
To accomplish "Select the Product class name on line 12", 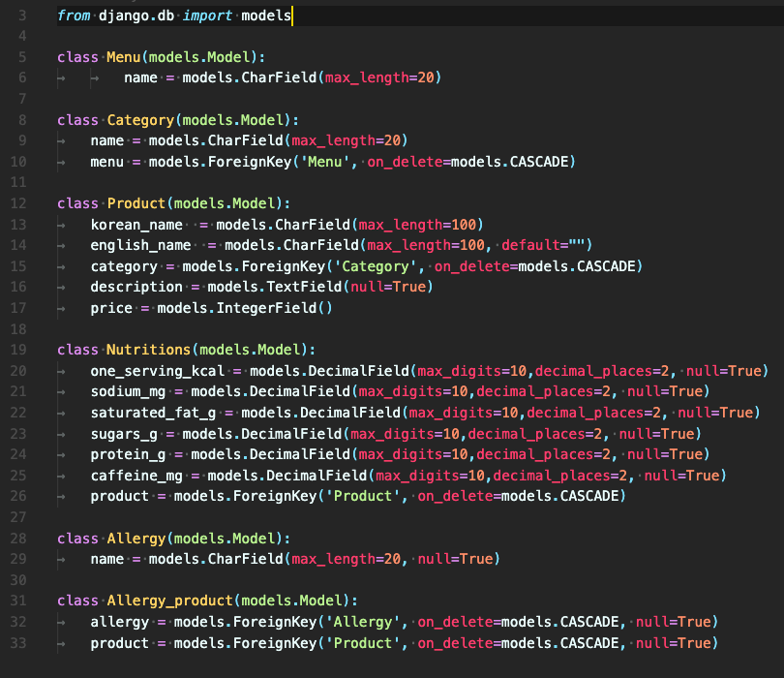I will (136, 203).
